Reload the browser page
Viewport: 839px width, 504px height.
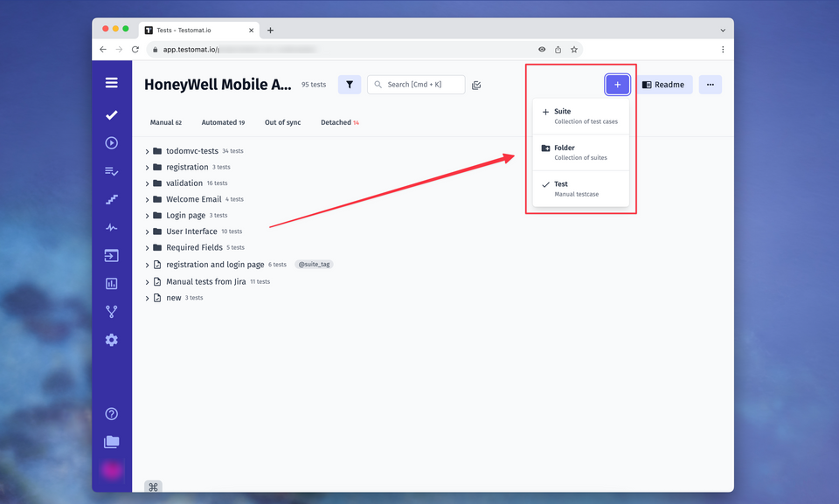(135, 49)
